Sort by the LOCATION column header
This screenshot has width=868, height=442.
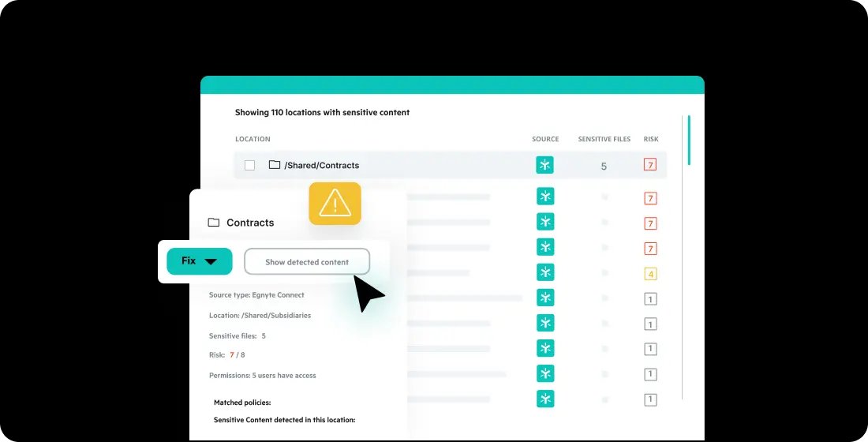point(253,139)
